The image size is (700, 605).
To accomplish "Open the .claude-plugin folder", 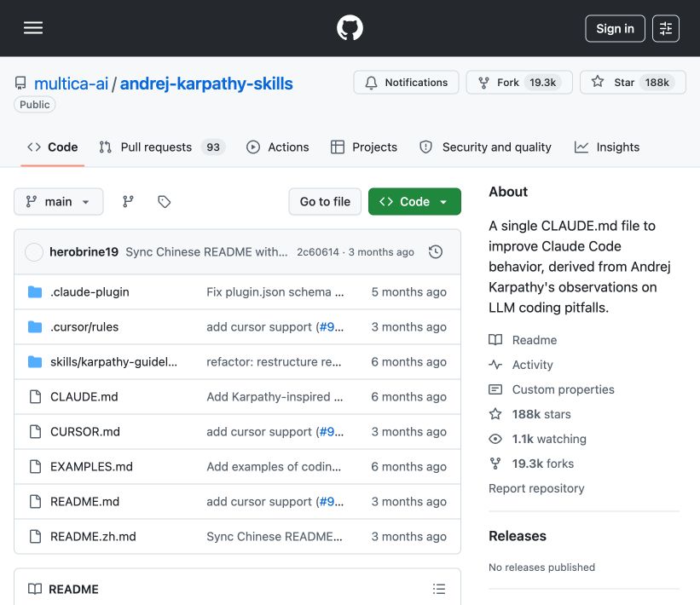I will click(x=90, y=291).
